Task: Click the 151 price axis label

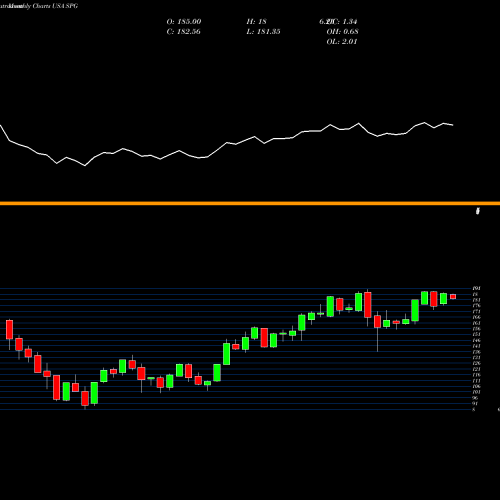Action: tap(476, 334)
